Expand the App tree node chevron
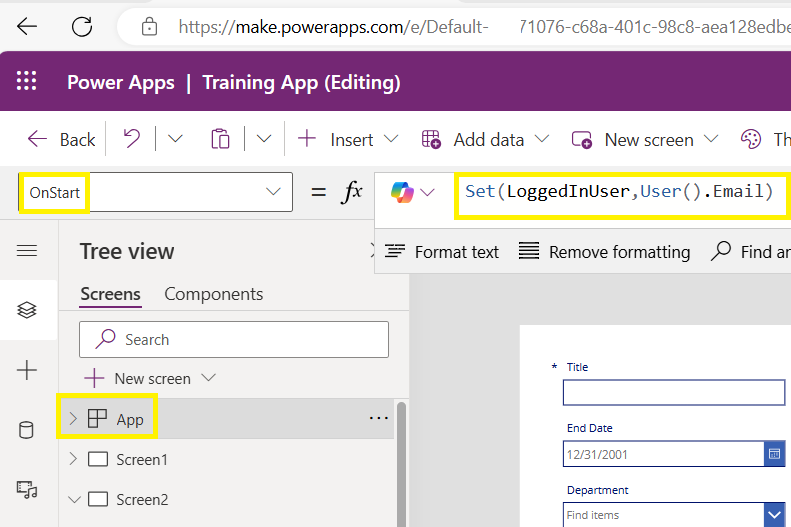The width and height of the screenshot is (791, 527). click(x=73, y=419)
